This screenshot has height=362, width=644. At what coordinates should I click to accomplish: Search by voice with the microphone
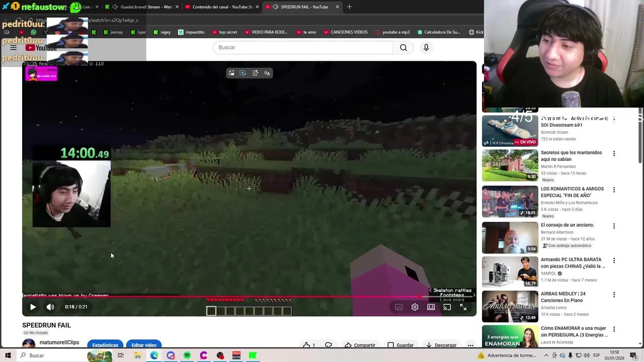426,47
